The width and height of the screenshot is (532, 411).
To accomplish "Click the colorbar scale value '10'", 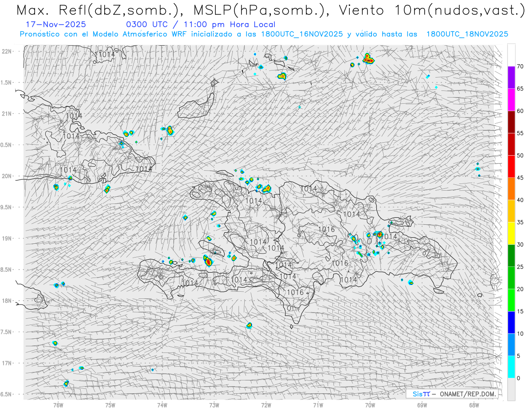I will pyautogui.click(x=520, y=333).
